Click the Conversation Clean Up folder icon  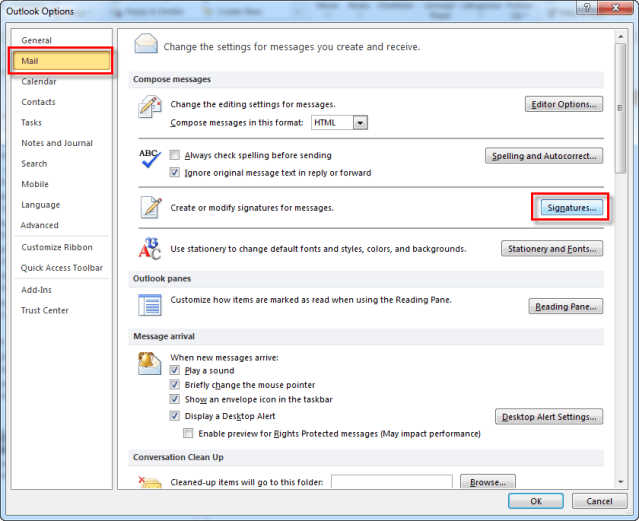(x=150, y=484)
